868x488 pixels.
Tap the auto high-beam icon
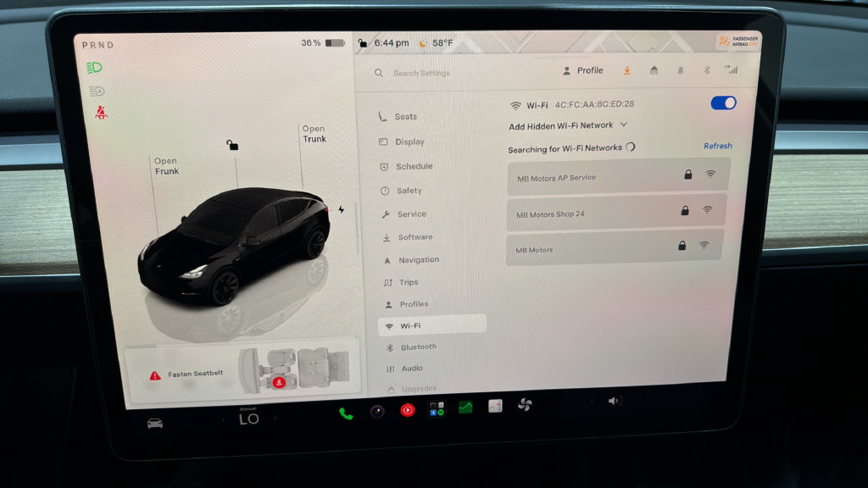pyautogui.click(x=97, y=91)
